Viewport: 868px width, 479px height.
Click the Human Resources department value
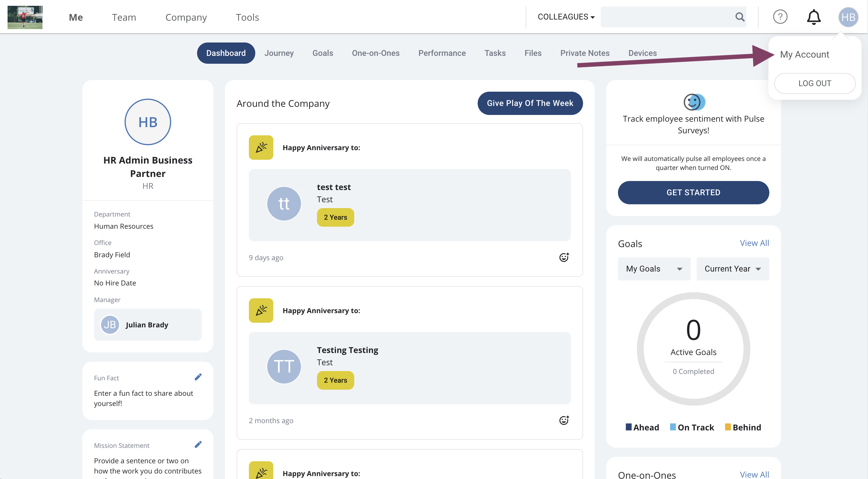(x=123, y=226)
